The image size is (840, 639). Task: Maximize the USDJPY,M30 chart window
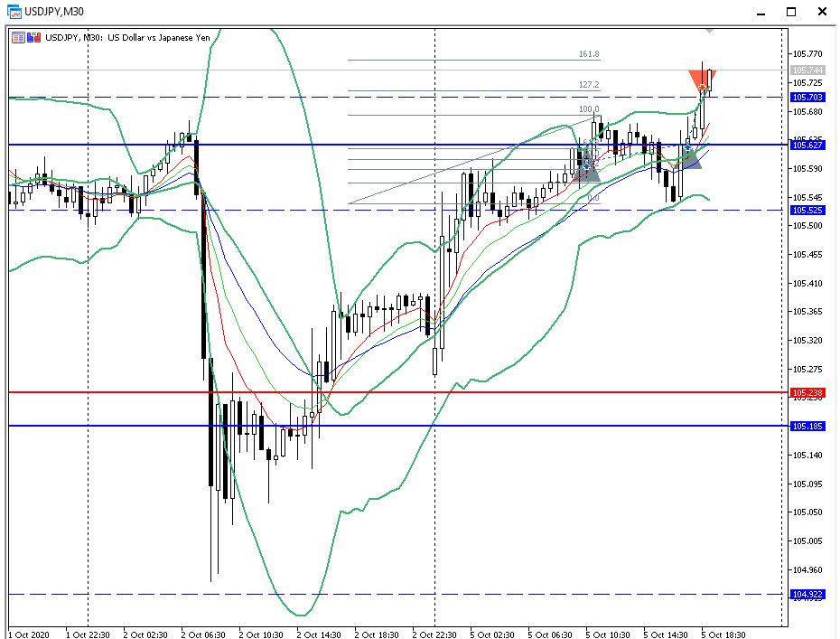[791, 12]
